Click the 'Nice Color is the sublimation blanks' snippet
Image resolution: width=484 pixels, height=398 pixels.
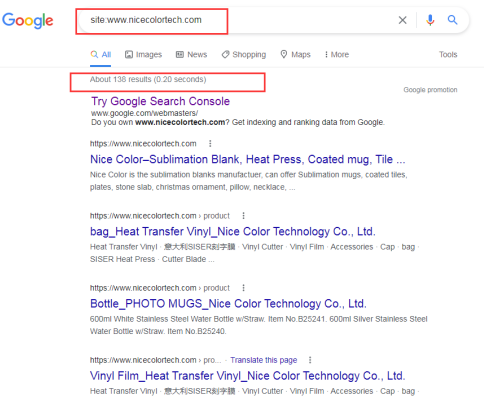click(x=249, y=181)
